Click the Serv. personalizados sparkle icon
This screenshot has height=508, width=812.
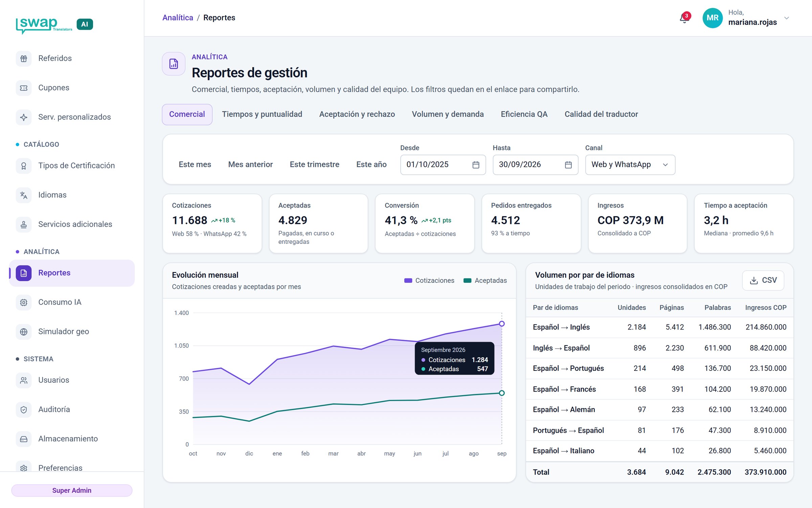(x=24, y=117)
